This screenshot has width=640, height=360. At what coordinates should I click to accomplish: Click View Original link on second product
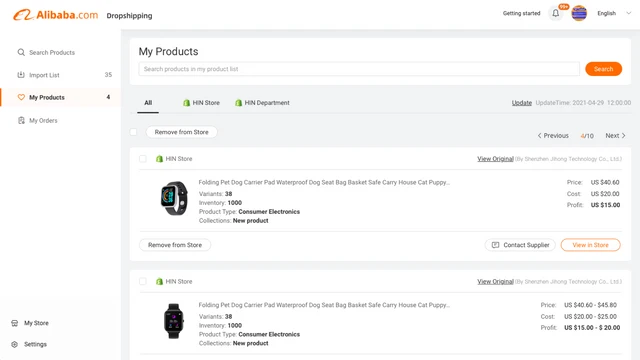point(496,282)
